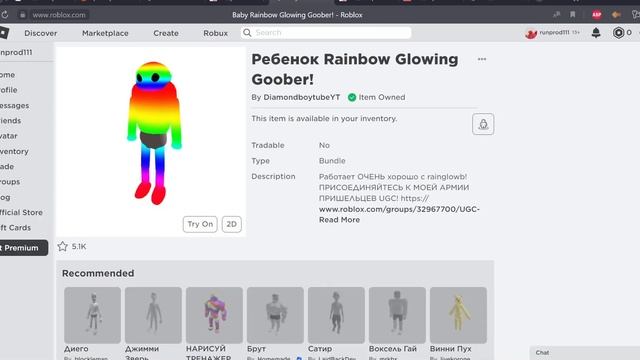Click the bookmark icon in browser toolbar
Viewport: 640px width, 360px height.
point(572,15)
